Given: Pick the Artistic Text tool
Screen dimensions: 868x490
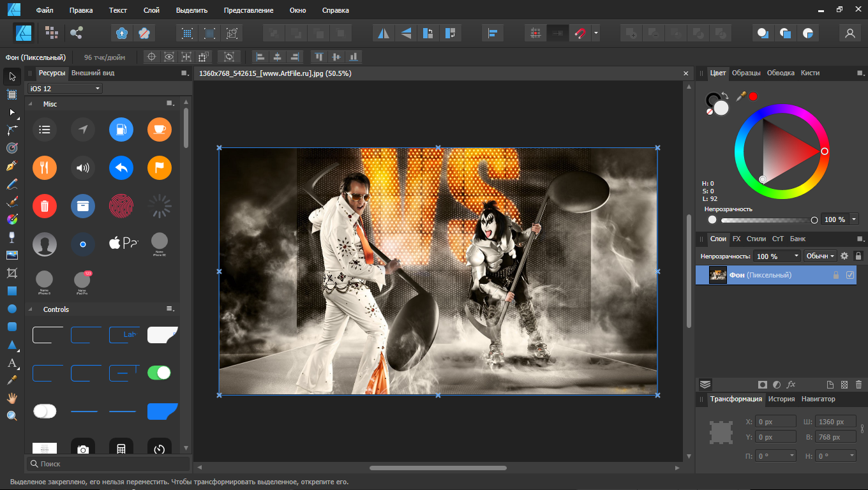Looking at the screenshot, I should [11, 363].
